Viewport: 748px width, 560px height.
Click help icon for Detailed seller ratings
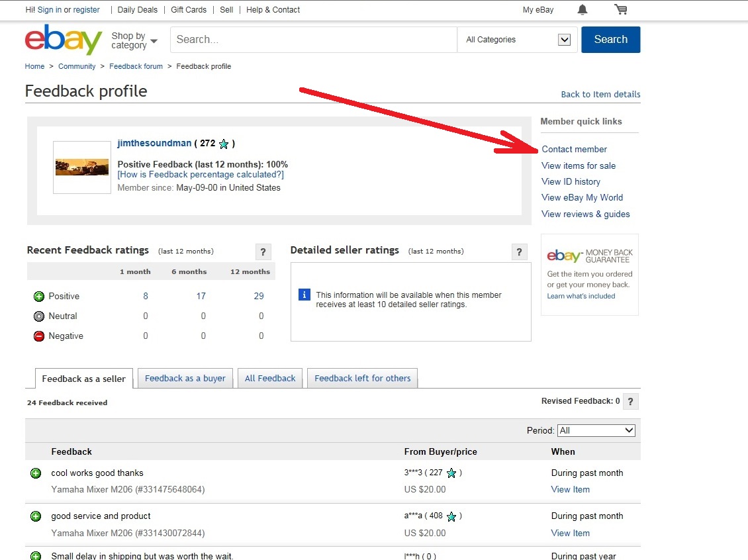tap(520, 252)
